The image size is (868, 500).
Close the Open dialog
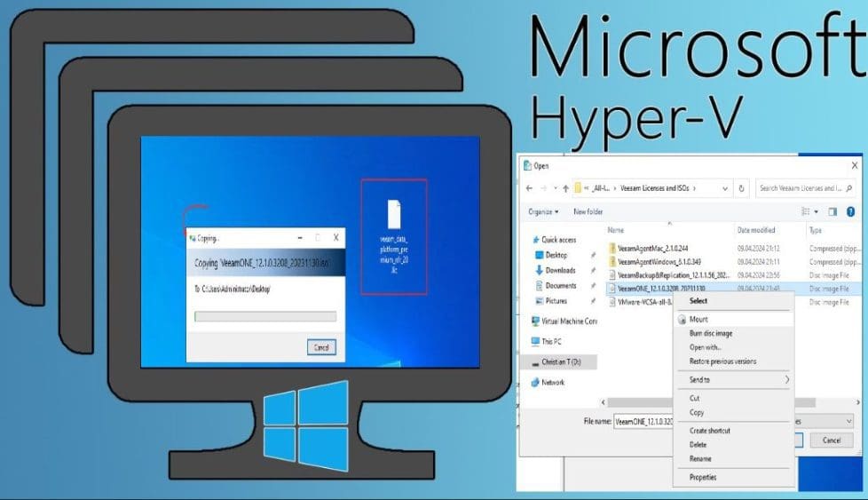tap(854, 165)
